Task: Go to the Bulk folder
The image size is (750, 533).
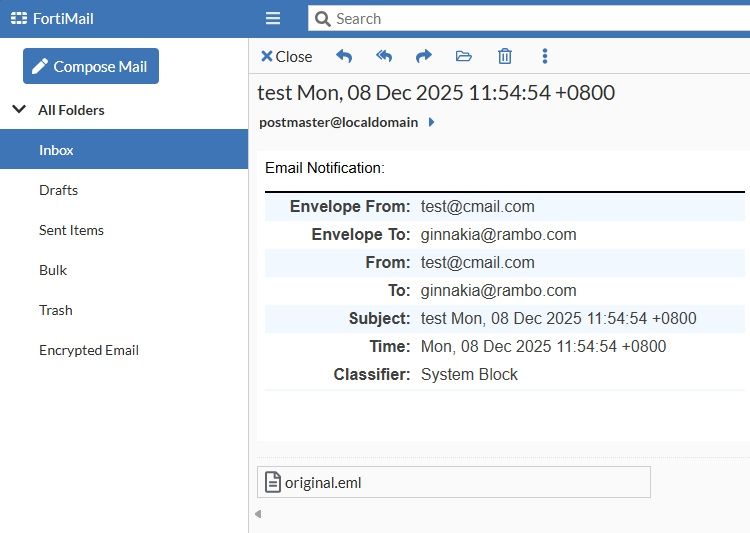Action: click(x=53, y=270)
